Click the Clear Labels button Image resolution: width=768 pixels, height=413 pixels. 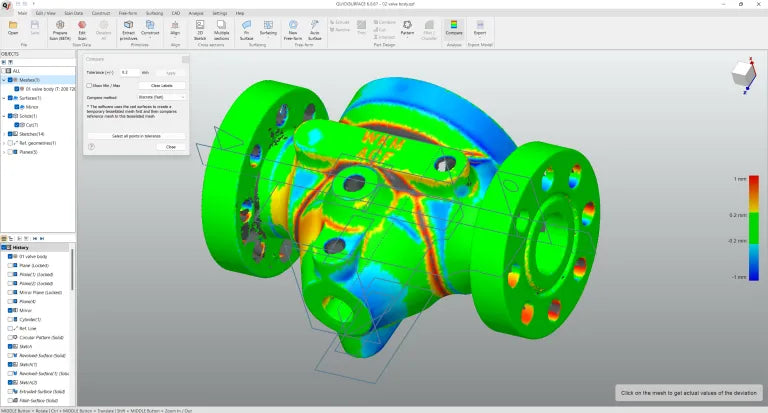[x=162, y=85]
